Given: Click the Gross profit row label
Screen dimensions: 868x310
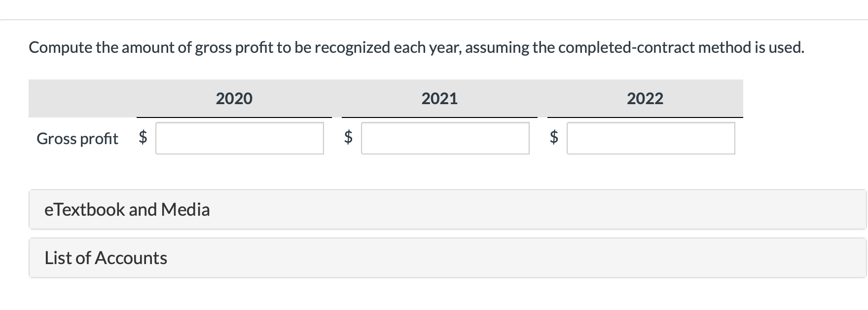Looking at the screenshot, I should tap(77, 139).
